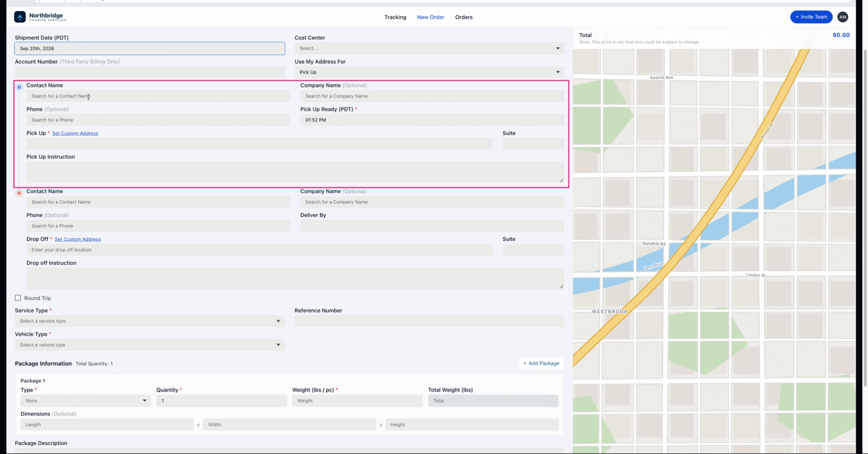Open the Pick Up Set Custom Address link
Viewport: 868px width, 454px height.
[x=75, y=133]
